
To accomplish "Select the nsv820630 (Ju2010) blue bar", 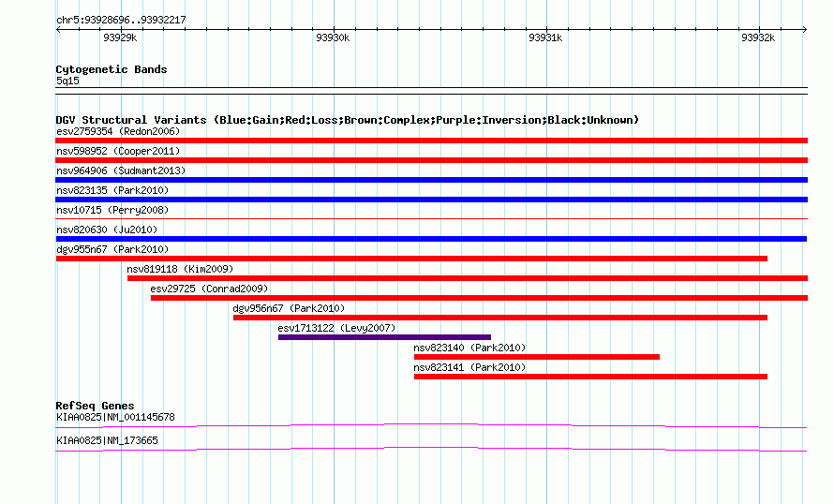I will (x=431, y=239).
